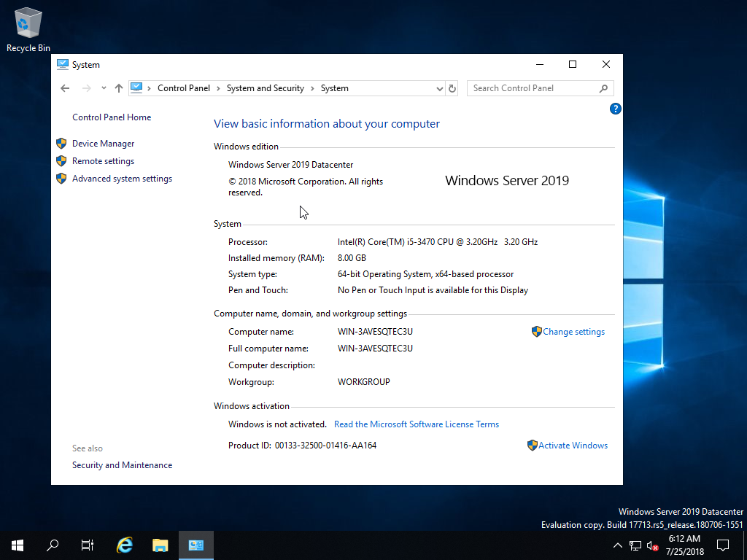Click the System Control Panel taskbar button
Screen dimensions: 747x560
click(x=196, y=545)
